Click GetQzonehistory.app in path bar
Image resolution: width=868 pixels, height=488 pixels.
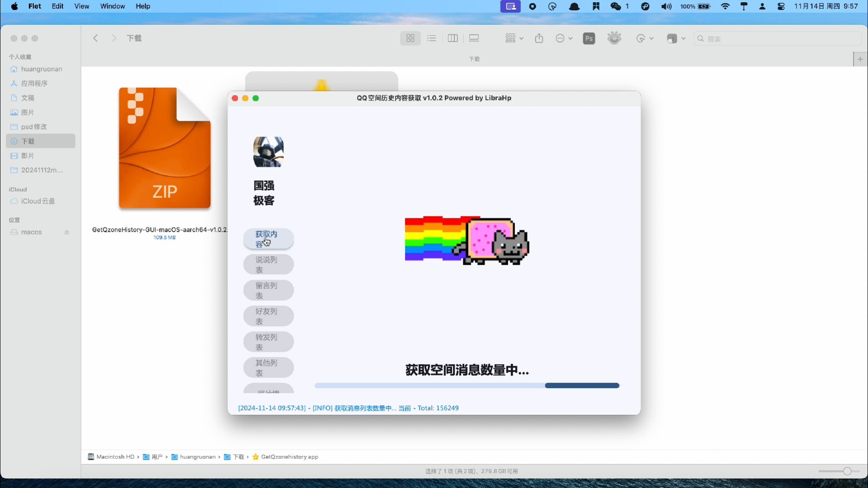point(285,457)
